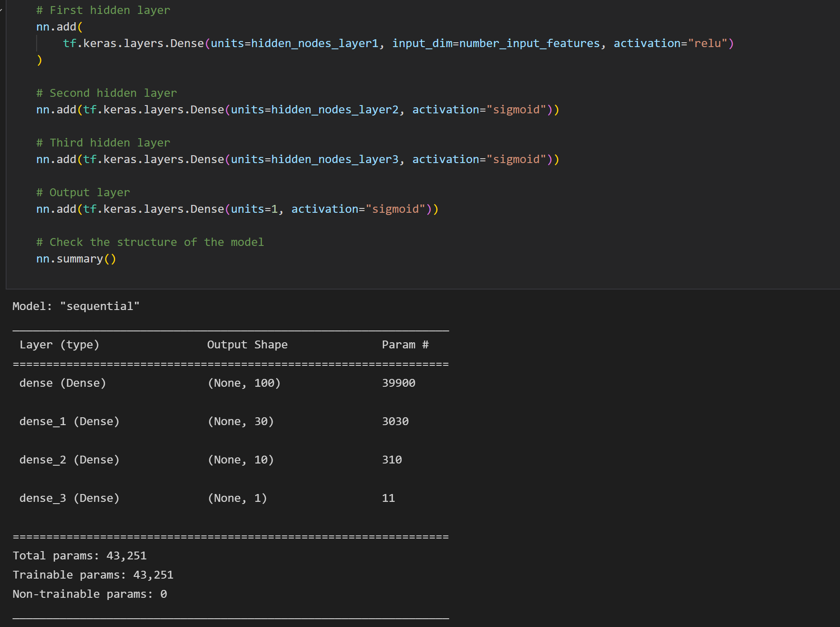Click 'number_input_features' argument in code
The width and height of the screenshot is (840, 627).
[x=529, y=43]
